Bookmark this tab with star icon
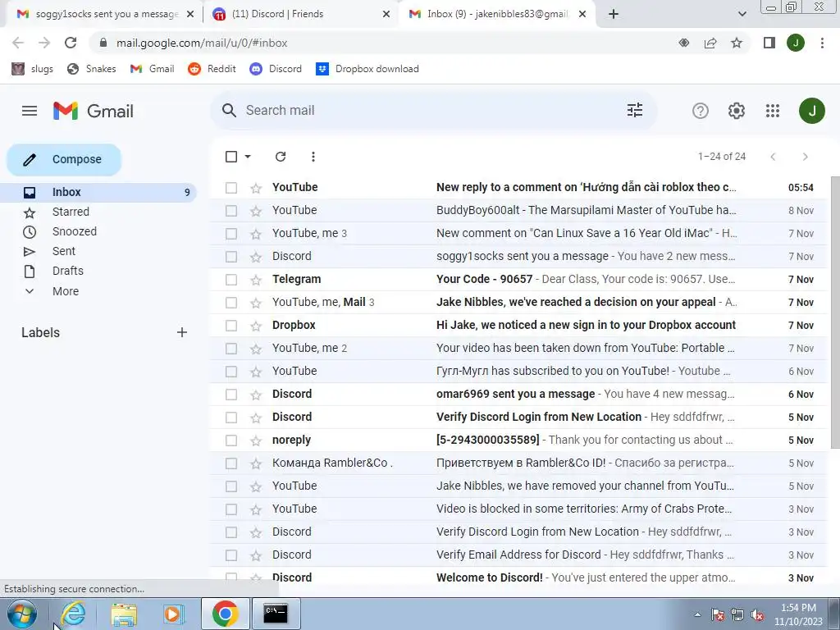 coord(737,43)
